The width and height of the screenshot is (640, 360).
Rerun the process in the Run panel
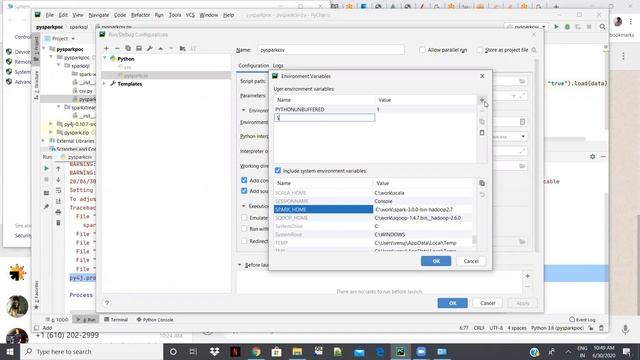coord(46,168)
